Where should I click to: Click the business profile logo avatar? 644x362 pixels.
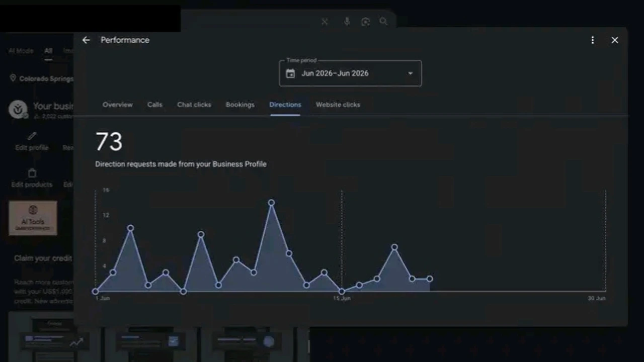pyautogui.click(x=19, y=109)
